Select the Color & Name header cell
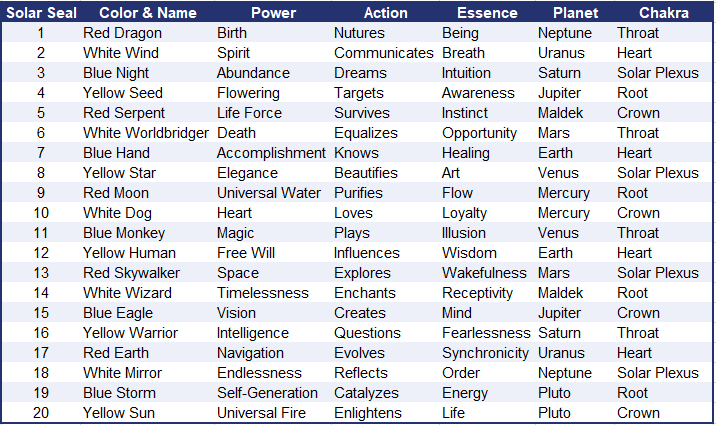This screenshot has width=716, height=425. [147, 13]
